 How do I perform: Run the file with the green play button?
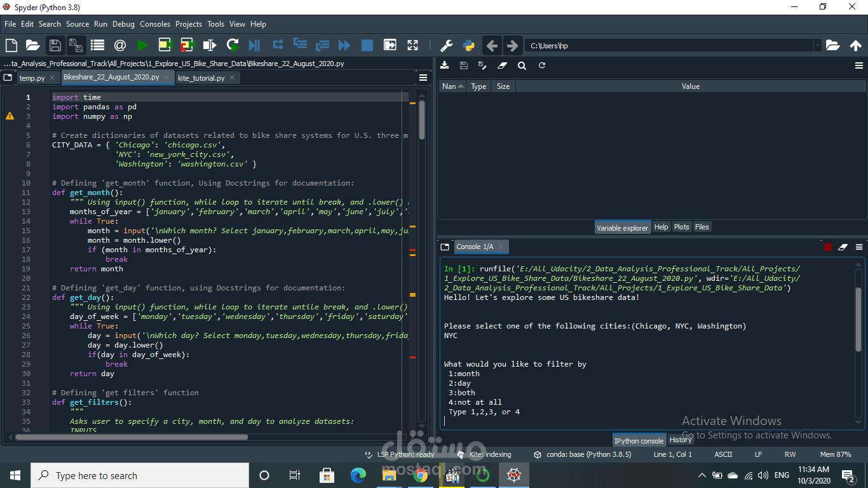click(x=142, y=45)
